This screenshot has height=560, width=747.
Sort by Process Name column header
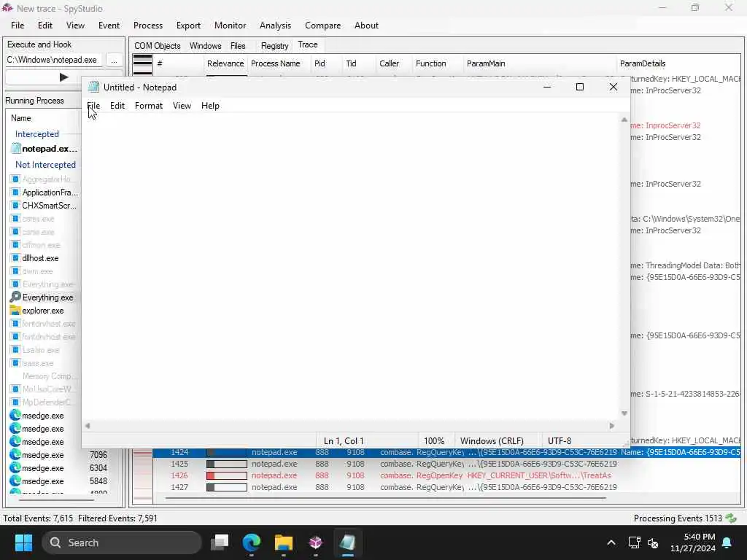[x=275, y=63]
